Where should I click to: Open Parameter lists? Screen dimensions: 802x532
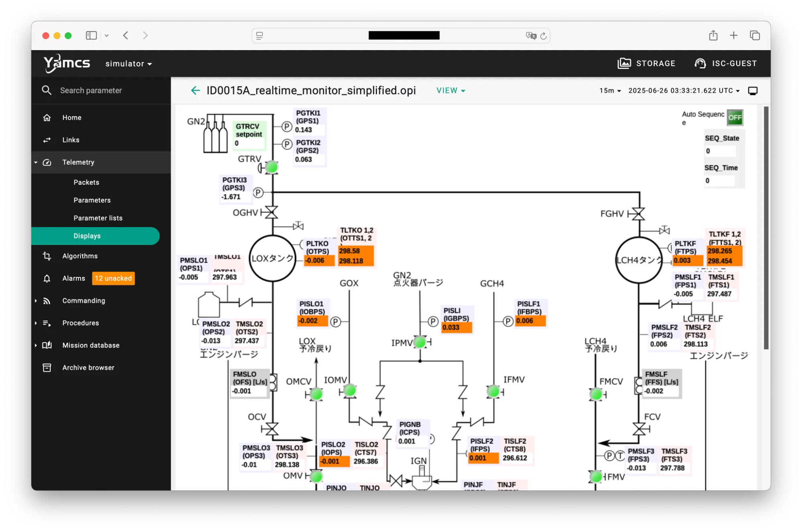point(98,218)
